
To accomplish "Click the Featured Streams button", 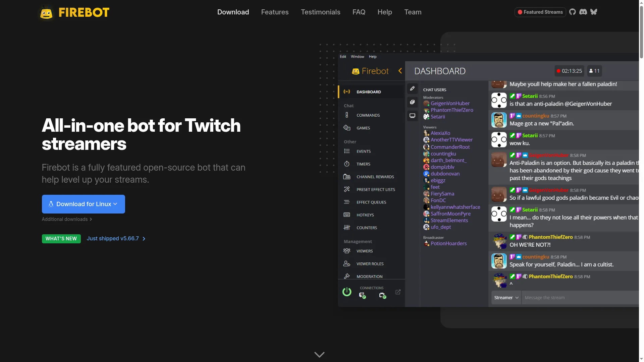I will point(540,12).
